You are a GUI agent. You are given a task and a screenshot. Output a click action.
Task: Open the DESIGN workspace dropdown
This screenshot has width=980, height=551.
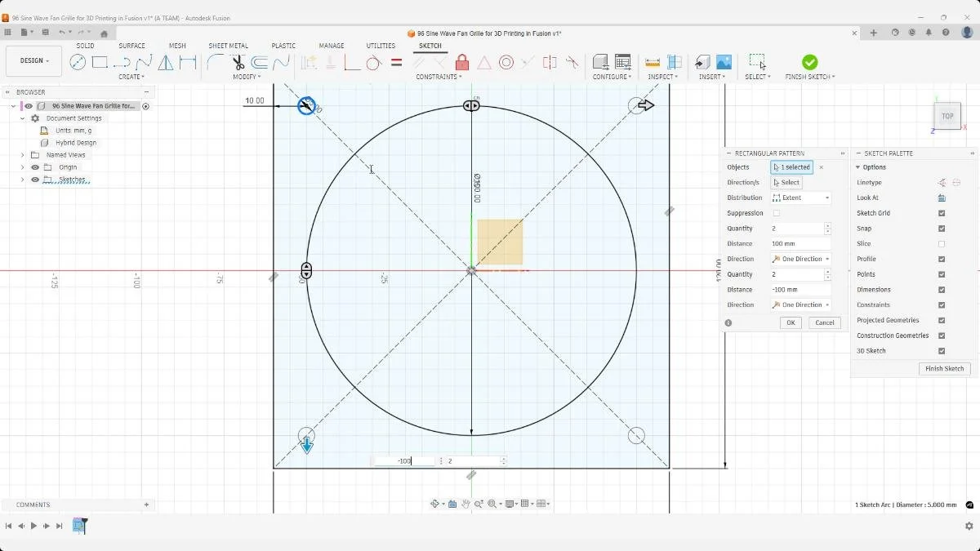(34, 60)
